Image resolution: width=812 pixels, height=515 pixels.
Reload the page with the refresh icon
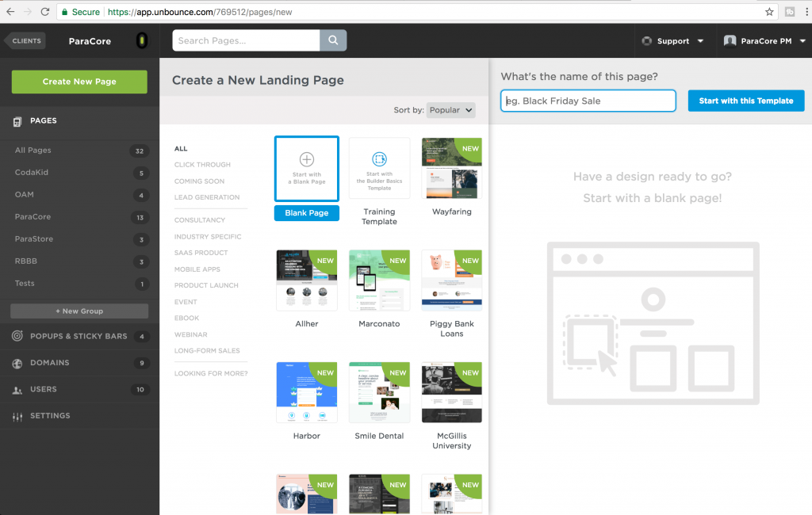[45, 11]
